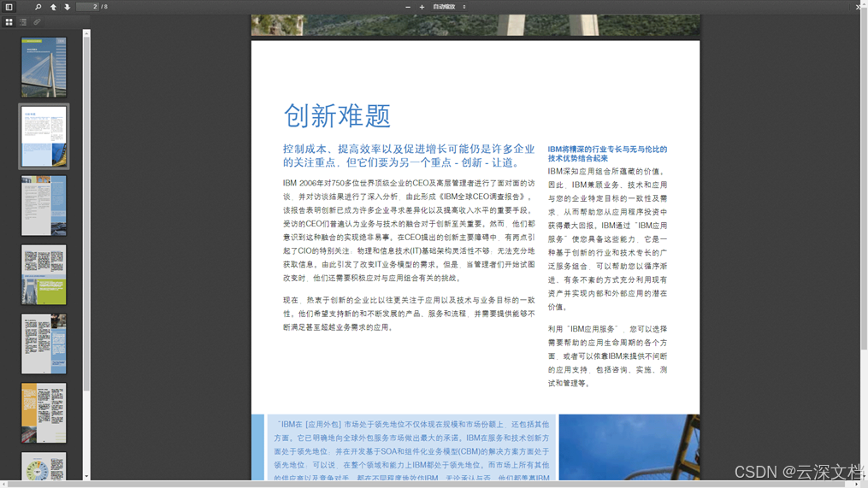Open the page 4 thumbnail with green block

coord(44,275)
